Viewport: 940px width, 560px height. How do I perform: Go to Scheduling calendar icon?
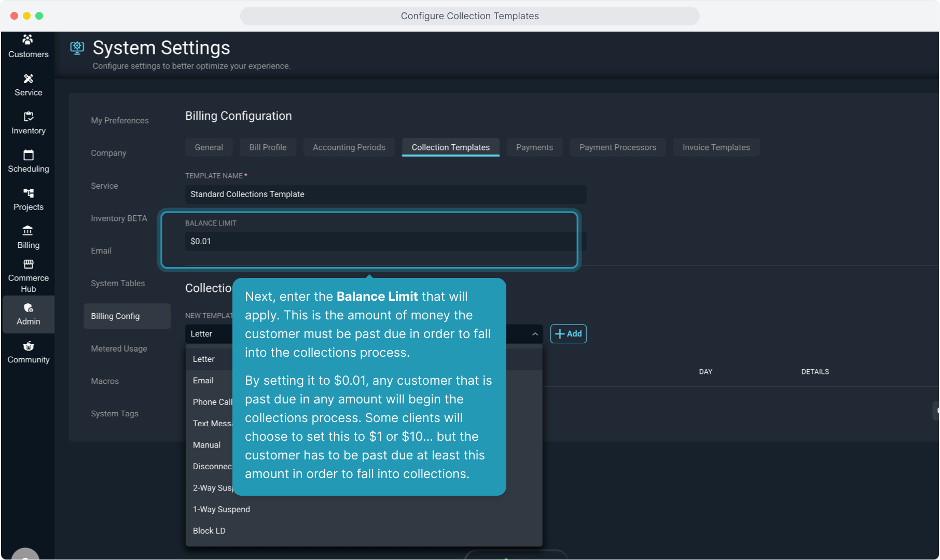click(28, 155)
